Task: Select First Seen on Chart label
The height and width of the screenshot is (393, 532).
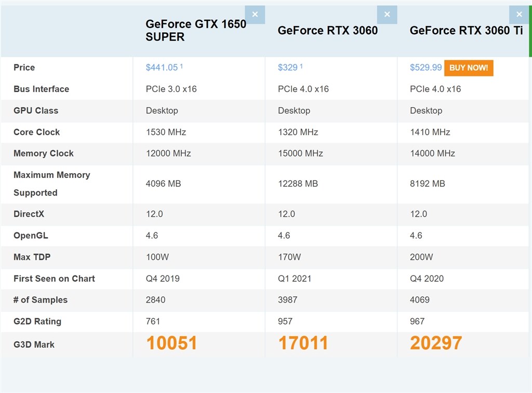Action: (54, 279)
